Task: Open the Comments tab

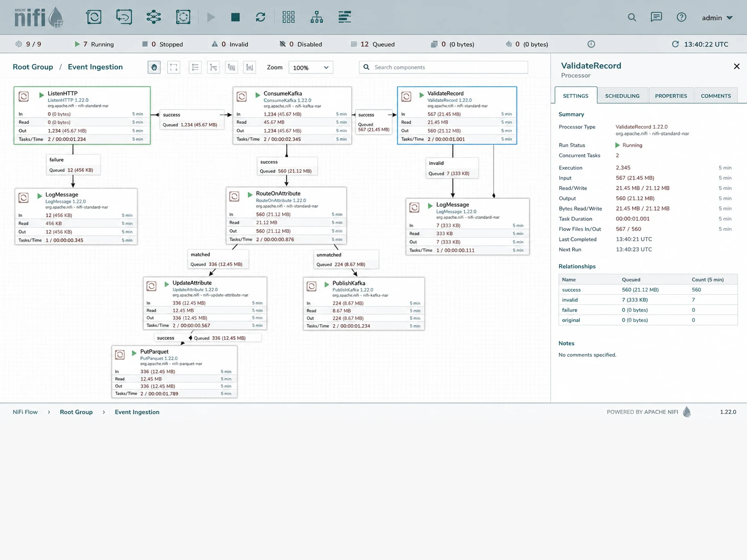Action: pos(716,96)
